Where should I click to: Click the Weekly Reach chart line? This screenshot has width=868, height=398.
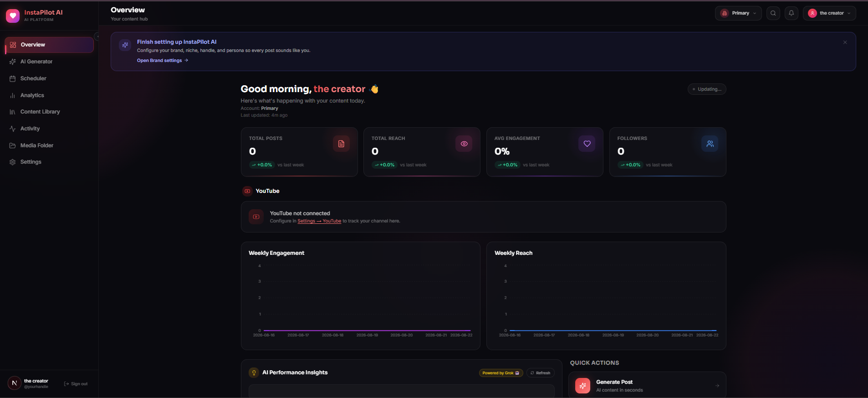pos(613,330)
